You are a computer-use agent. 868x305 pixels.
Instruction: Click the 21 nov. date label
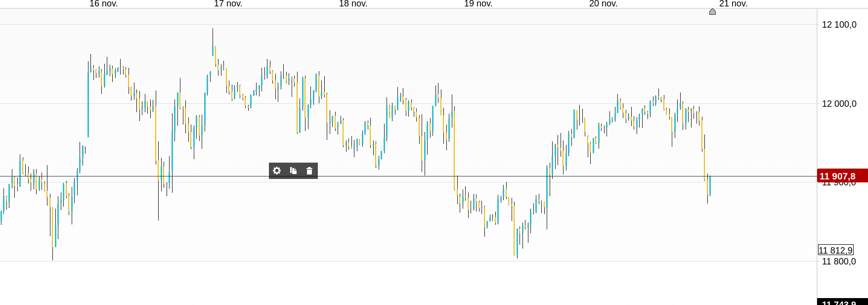point(733,4)
